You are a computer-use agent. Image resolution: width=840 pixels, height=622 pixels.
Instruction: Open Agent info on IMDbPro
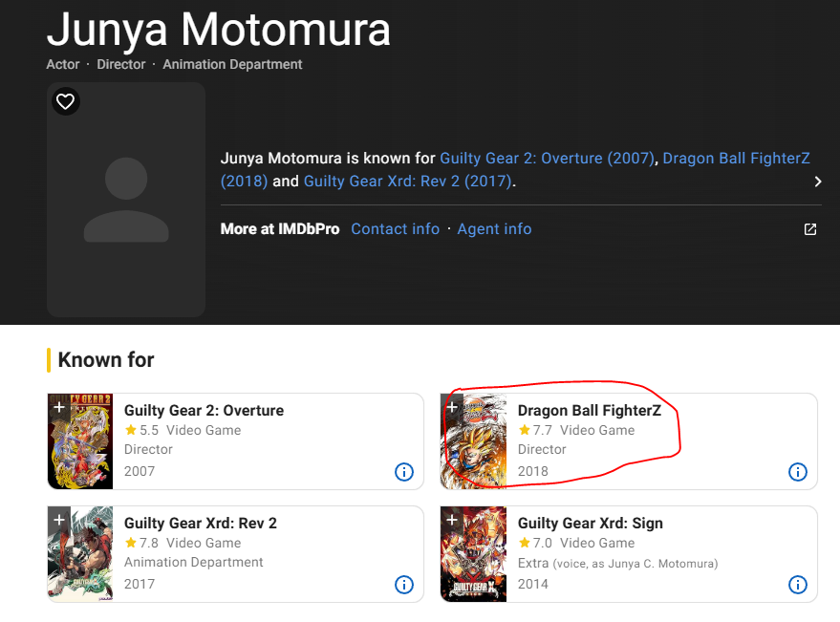pos(494,228)
